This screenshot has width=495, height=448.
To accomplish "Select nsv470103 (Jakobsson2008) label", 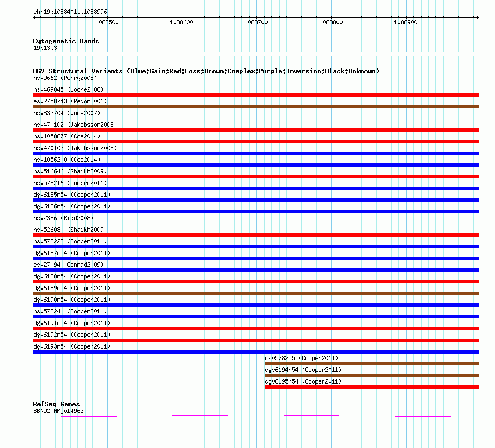I will (75, 148).
